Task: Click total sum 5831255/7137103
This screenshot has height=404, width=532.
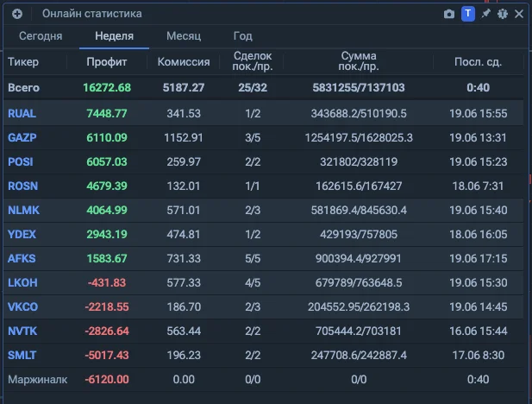Action: coord(359,88)
